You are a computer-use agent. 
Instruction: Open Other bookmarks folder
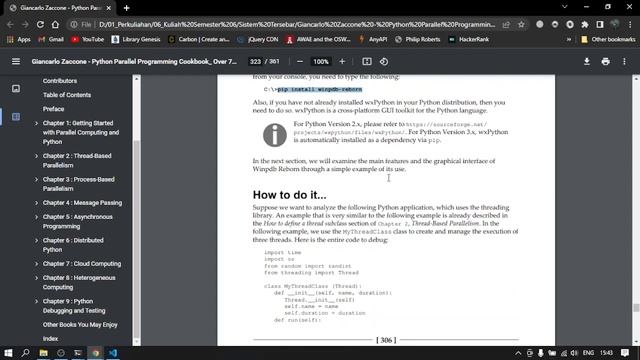608,40
